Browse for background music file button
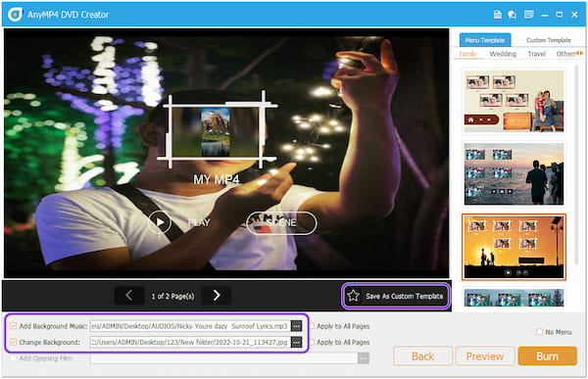This screenshot has width=588, height=379. (296, 326)
